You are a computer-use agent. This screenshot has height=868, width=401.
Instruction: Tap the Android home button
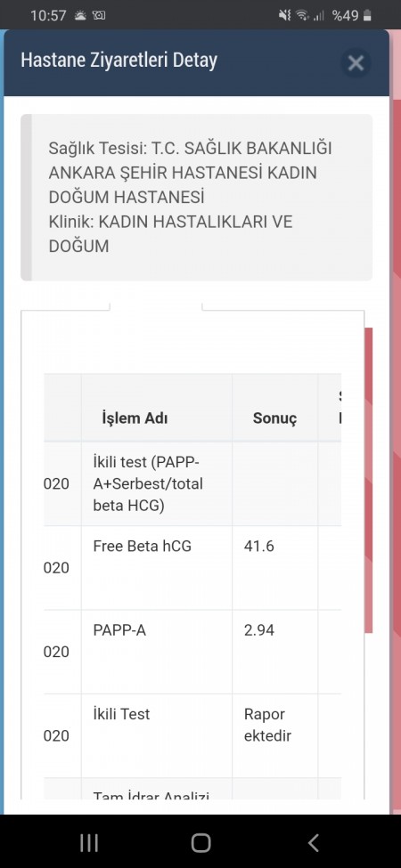coord(200,842)
